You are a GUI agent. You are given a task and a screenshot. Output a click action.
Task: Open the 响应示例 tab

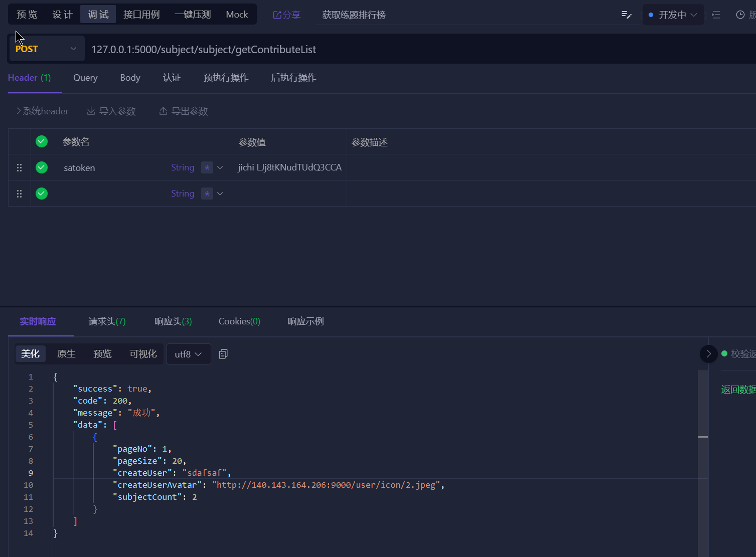click(x=306, y=321)
